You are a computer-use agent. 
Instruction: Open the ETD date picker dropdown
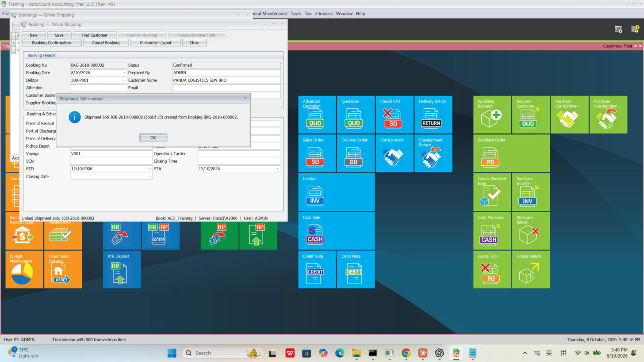(150, 169)
